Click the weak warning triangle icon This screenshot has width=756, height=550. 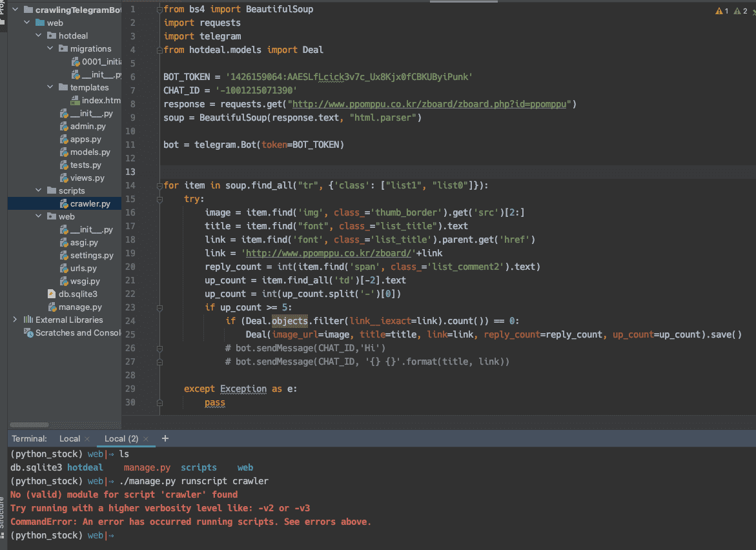(x=737, y=11)
